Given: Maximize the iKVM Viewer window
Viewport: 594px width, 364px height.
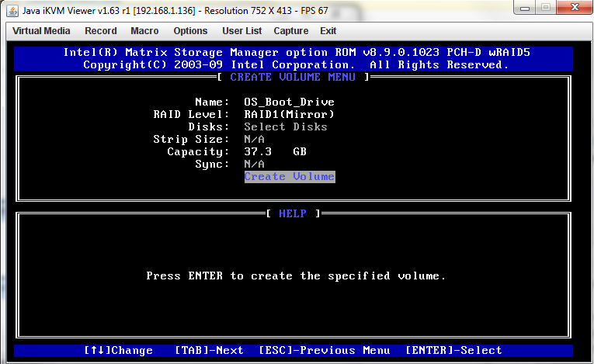Looking at the screenshot, I should click(546, 8).
